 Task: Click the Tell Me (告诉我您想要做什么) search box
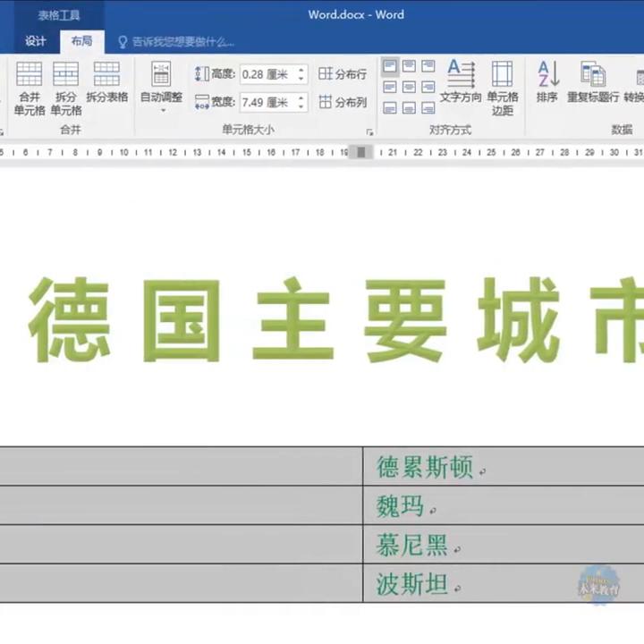click(x=183, y=42)
